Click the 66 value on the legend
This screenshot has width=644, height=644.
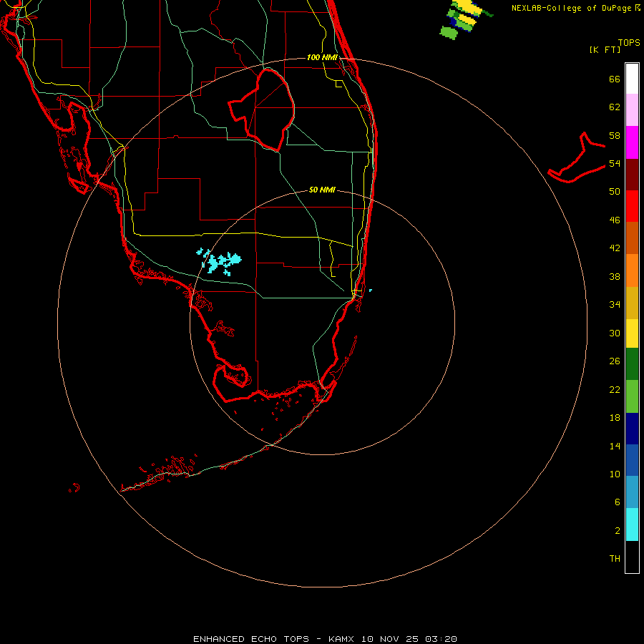pos(615,79)
